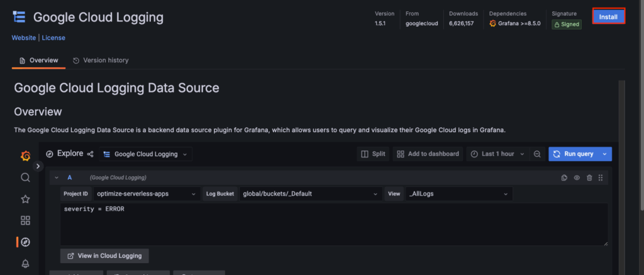644x275 pixels.
Task: Open the Last 1 hour time picker
Action: point(498,154)
